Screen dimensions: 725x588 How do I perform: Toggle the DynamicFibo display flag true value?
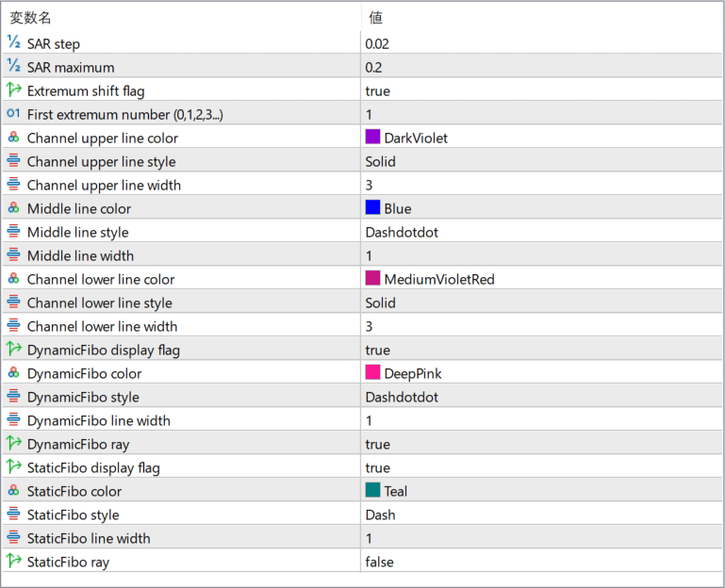pos(377,350)
